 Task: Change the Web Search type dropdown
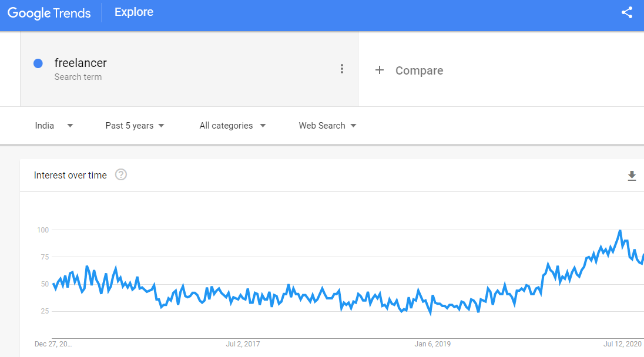[327, 126]
